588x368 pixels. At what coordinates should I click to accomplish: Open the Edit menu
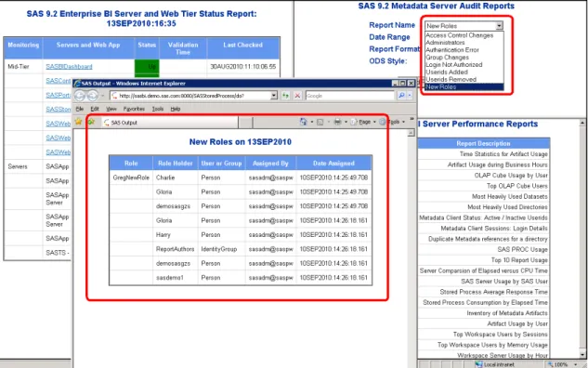tap(95, 109)
